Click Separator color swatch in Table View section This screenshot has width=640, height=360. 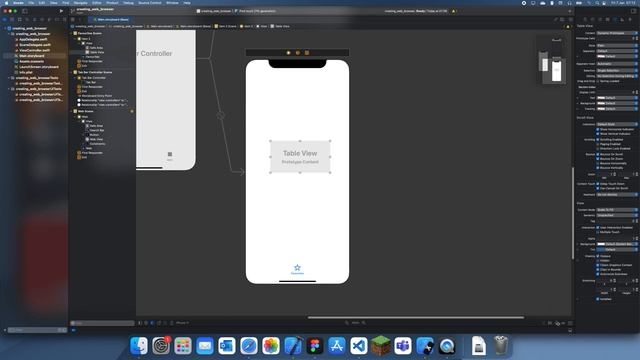pos(601,56)
